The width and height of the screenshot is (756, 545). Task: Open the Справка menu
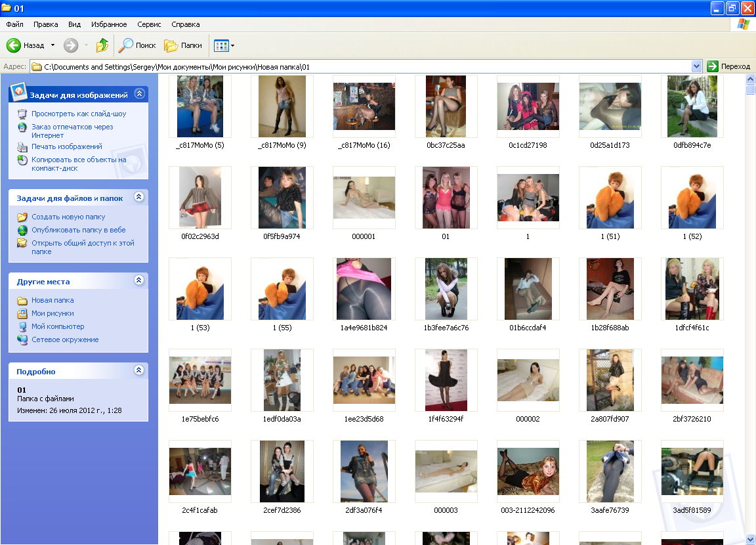tap(186, 24)
